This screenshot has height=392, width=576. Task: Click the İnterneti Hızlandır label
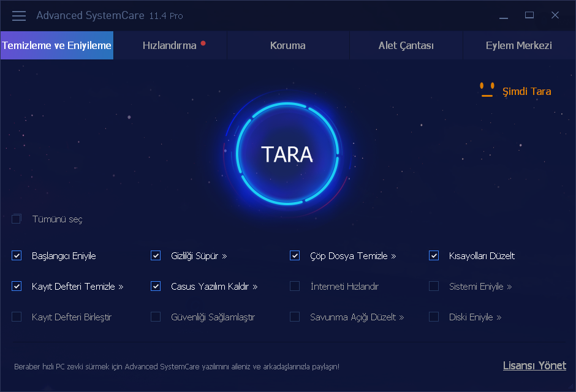(344, 286)
